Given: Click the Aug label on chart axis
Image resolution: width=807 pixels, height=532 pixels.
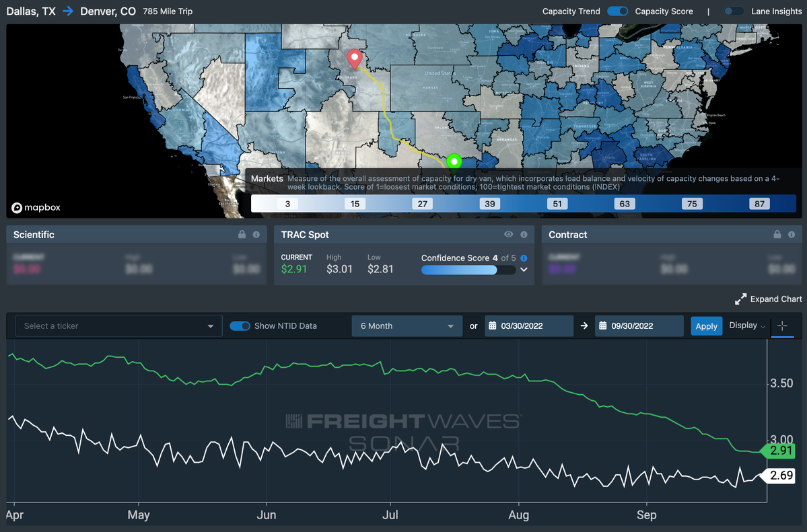Looking at the screenshot, I should 518,515.
